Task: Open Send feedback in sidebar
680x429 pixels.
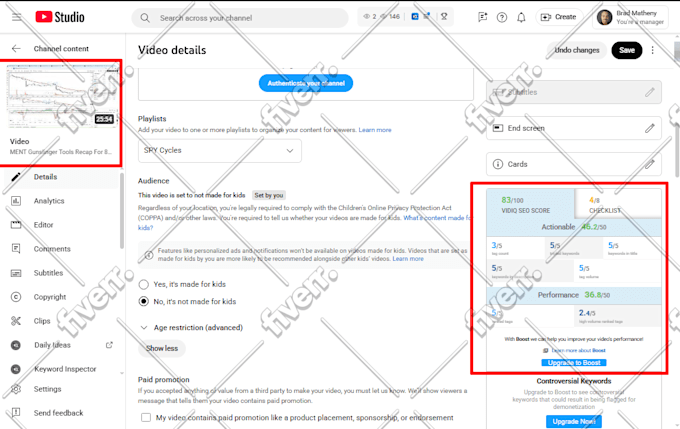Action: [x=61, y=413]
